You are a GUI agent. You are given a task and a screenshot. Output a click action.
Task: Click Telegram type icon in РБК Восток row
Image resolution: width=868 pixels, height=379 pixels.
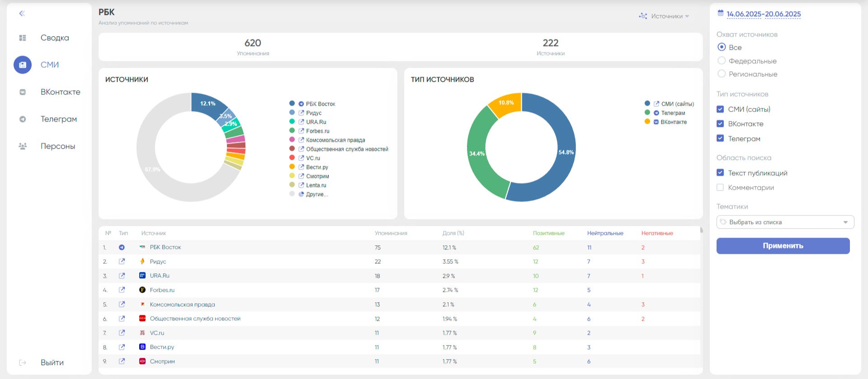pyautogui.click(x=122, y=248)
